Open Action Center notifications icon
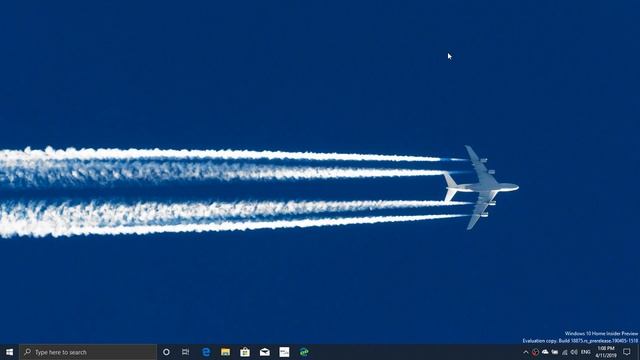The image size is (640, 360). pyautogui.click(x=627, y=352)
